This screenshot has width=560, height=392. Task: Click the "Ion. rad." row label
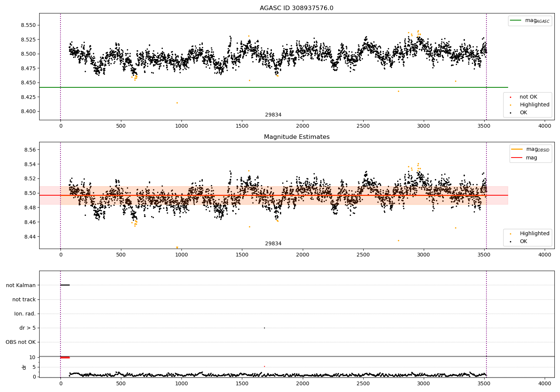(x=25, y=314)
